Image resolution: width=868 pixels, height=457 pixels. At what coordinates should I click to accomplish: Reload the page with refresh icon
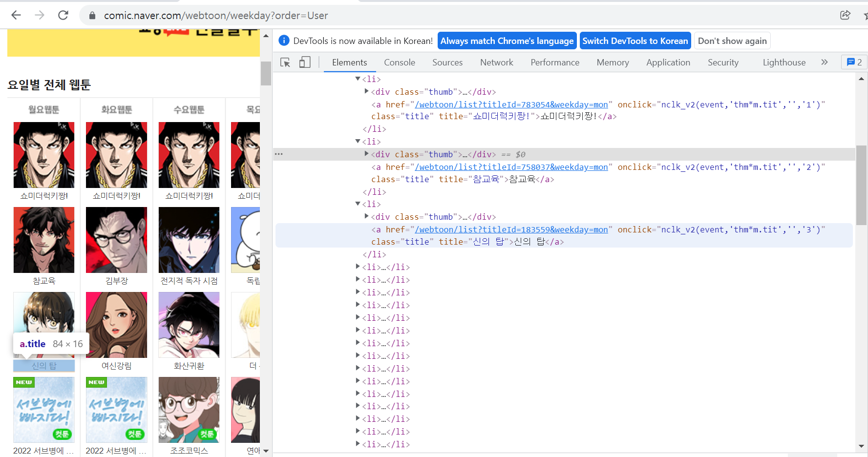(63, 15)
